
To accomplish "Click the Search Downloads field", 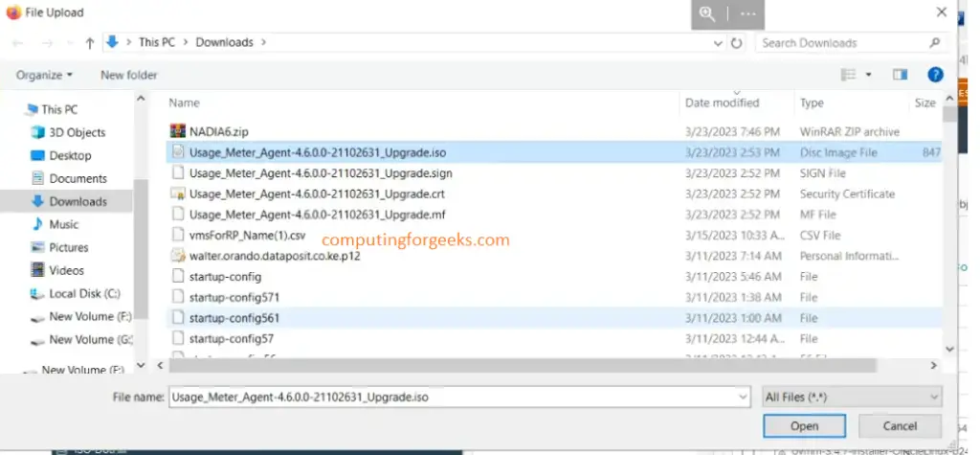I will coord(842,43).
